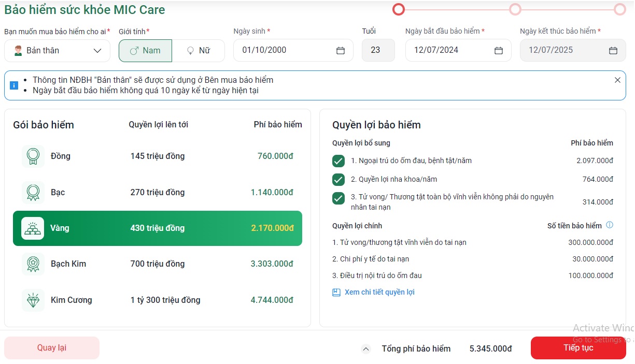635x364 pixels.
Task: Click the female symbol icon in Nữ
Action: click(190, 51)
